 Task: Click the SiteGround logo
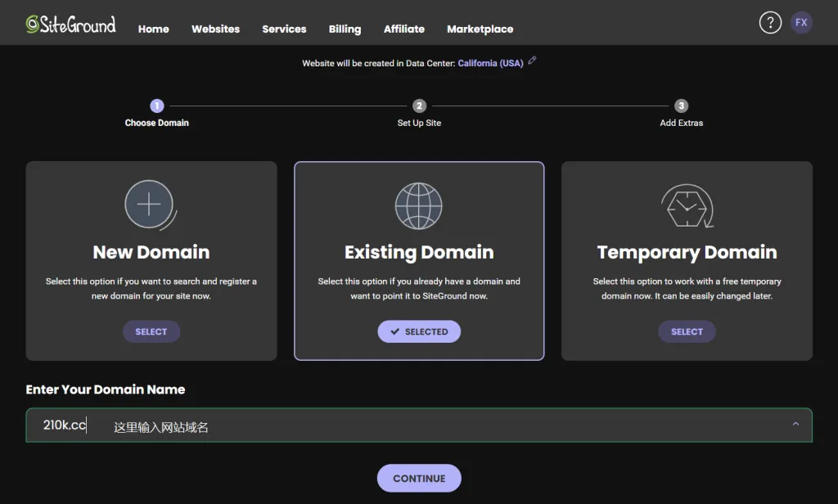tap(70, 25)
